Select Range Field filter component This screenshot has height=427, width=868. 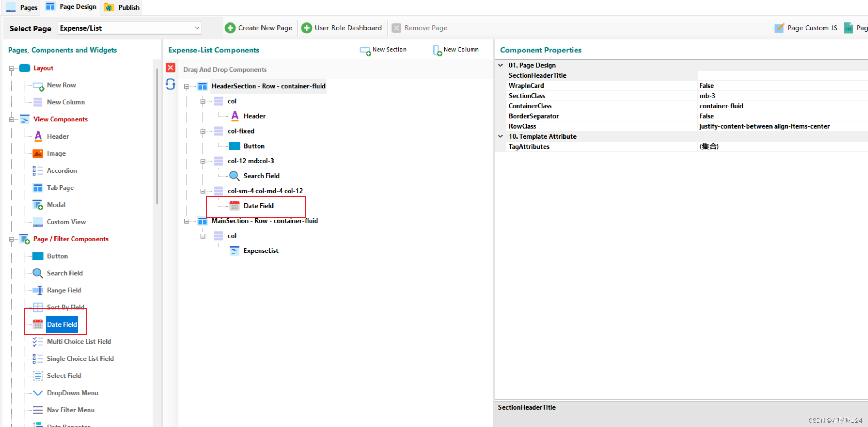[64, 290]
